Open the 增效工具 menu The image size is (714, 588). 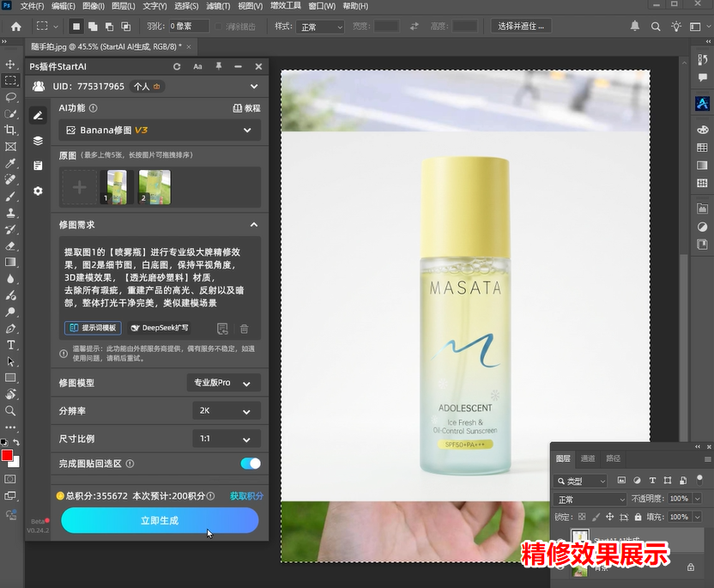pos(286,6)
